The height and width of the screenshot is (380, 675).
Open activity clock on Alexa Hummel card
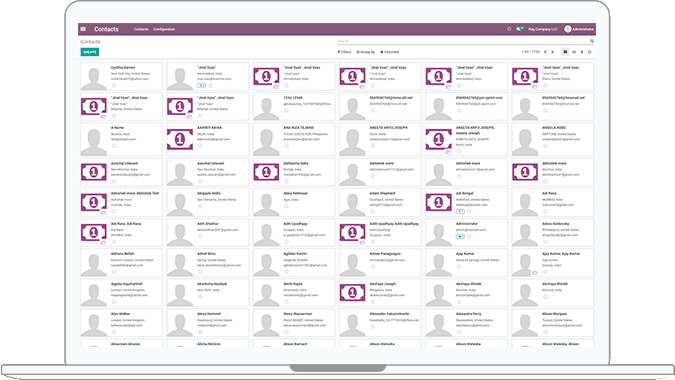(x=200, y=332)
